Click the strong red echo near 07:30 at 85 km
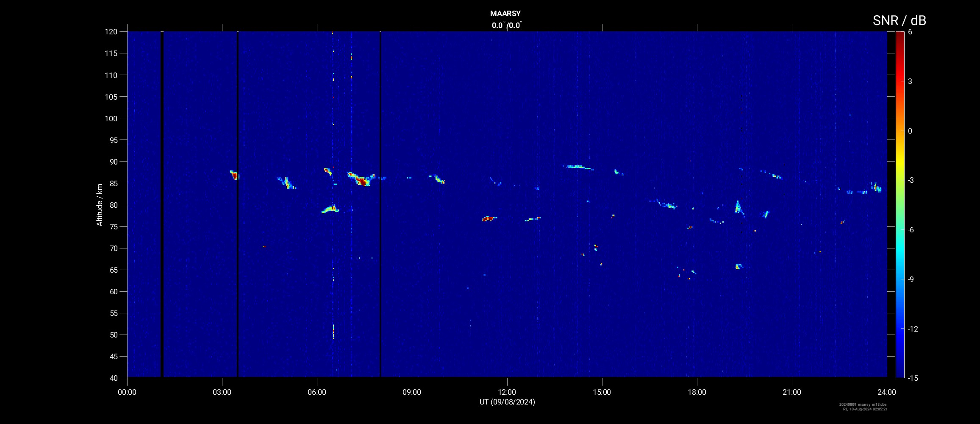980x424 pixels. [361, 181]
